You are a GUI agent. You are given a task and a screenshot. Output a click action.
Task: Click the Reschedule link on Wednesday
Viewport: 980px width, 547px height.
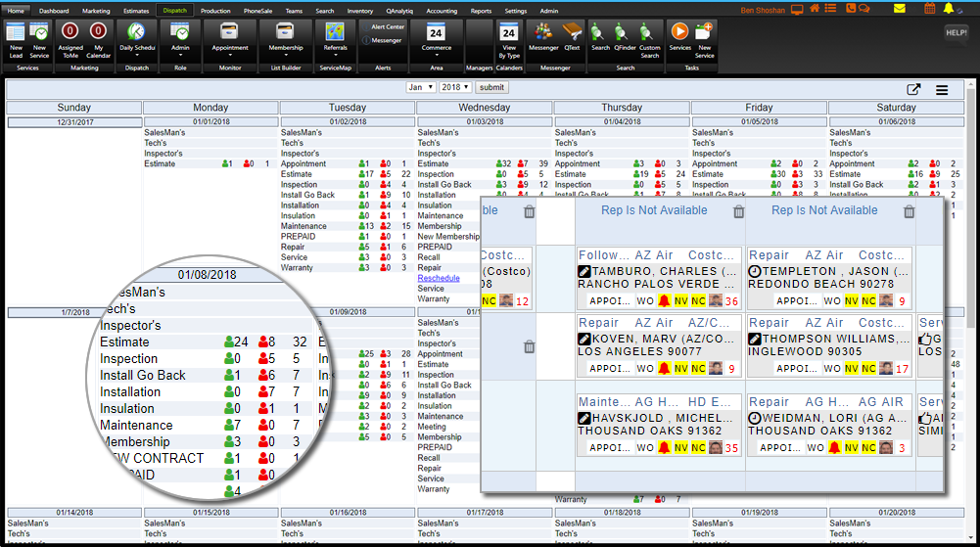[438, 278]
